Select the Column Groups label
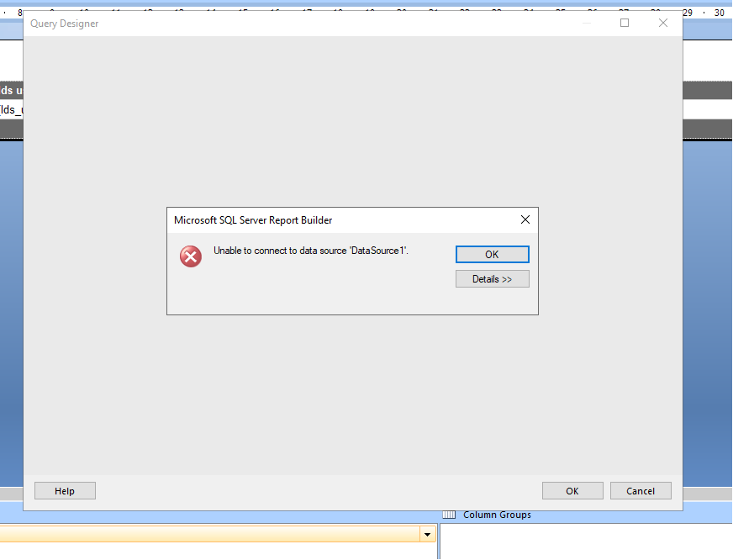Image resolution: width=733 pixels, height=560 pixels. point(497,515)
